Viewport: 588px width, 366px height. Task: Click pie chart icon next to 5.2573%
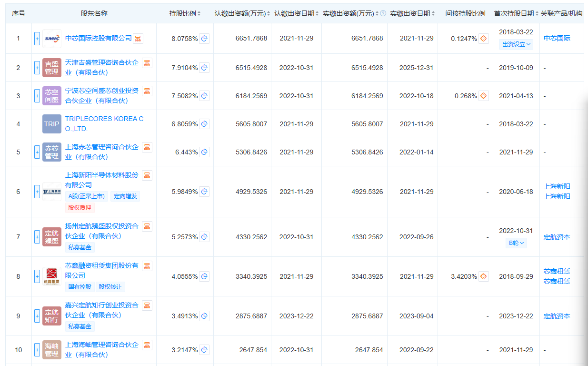coord(204,237)
